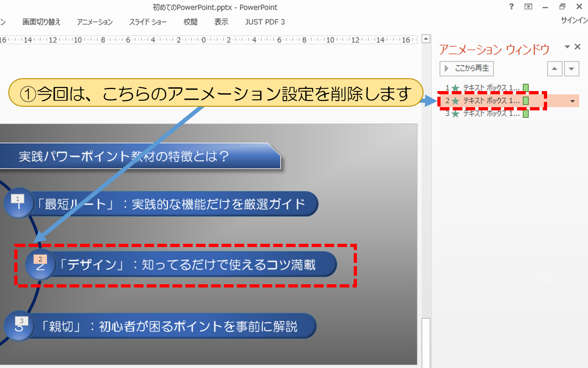
Task: Open dropdown arrow of animation entry 2
Action: pos(572,101)
